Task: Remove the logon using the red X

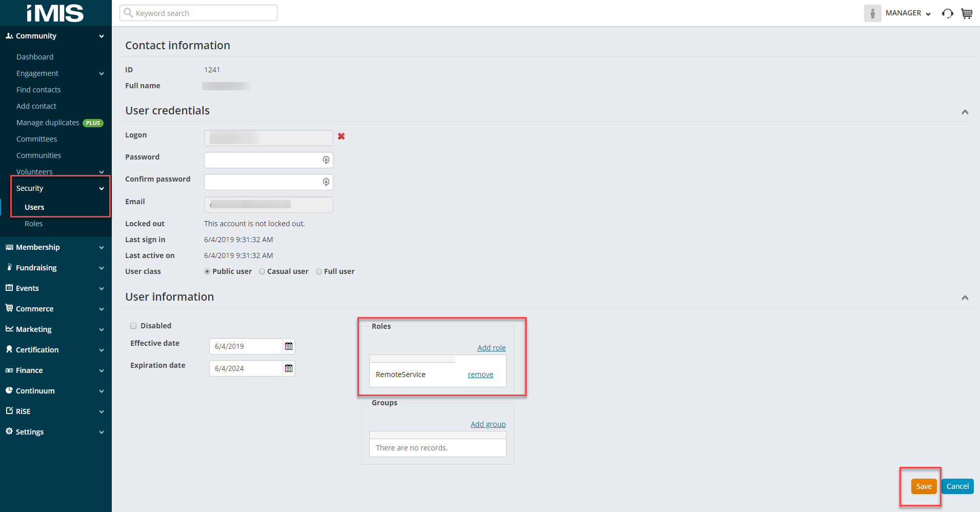Action: (342, 136)
